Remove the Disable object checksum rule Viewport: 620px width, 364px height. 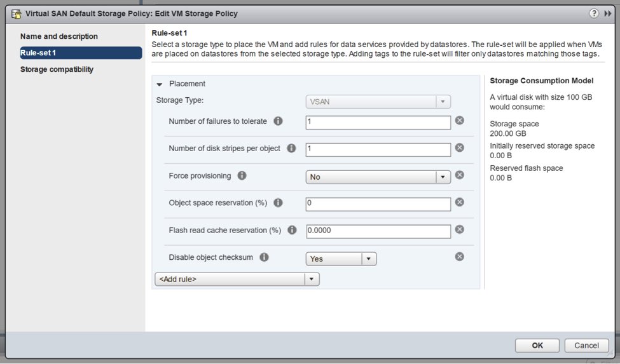[460, 257]
